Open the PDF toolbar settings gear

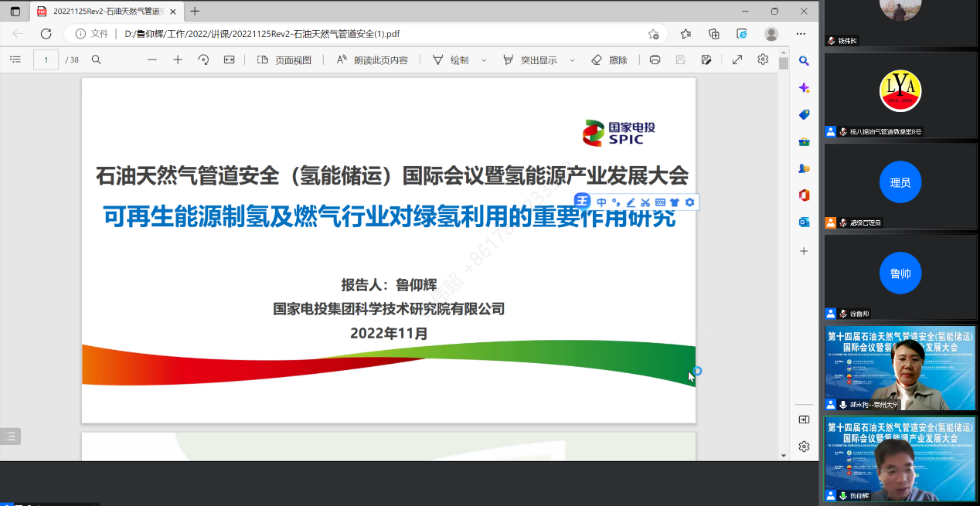coord(763,59)
